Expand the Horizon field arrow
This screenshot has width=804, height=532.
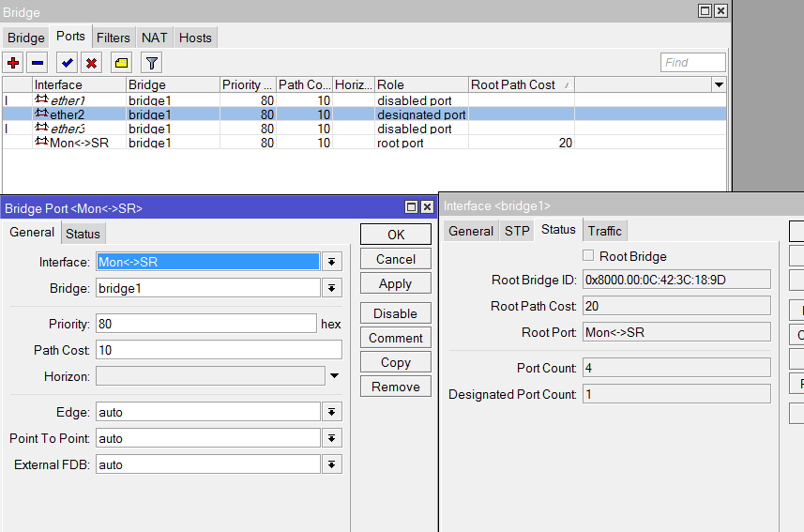[x=334, y=376]
